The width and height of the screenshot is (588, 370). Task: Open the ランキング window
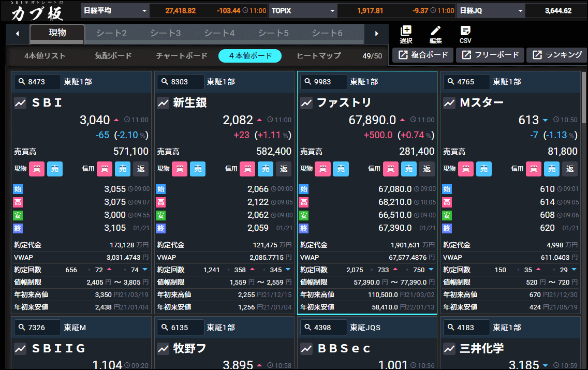click(557, 55)
